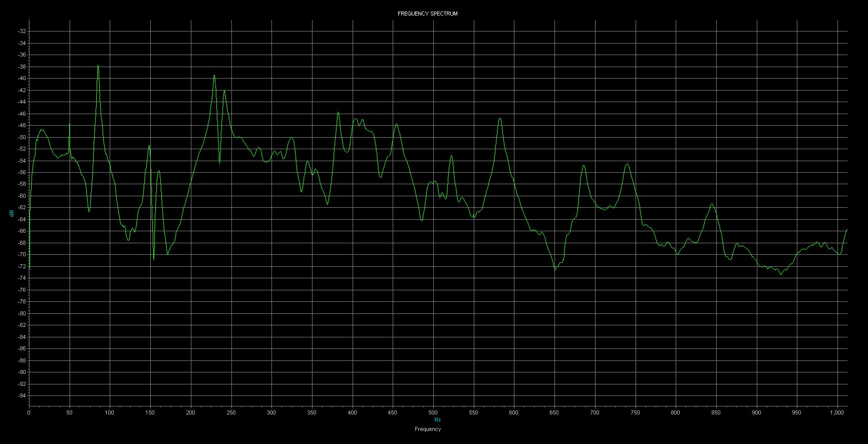Click the spectrum peak tip near 845 Hz
868x444 pixels.
712,204
